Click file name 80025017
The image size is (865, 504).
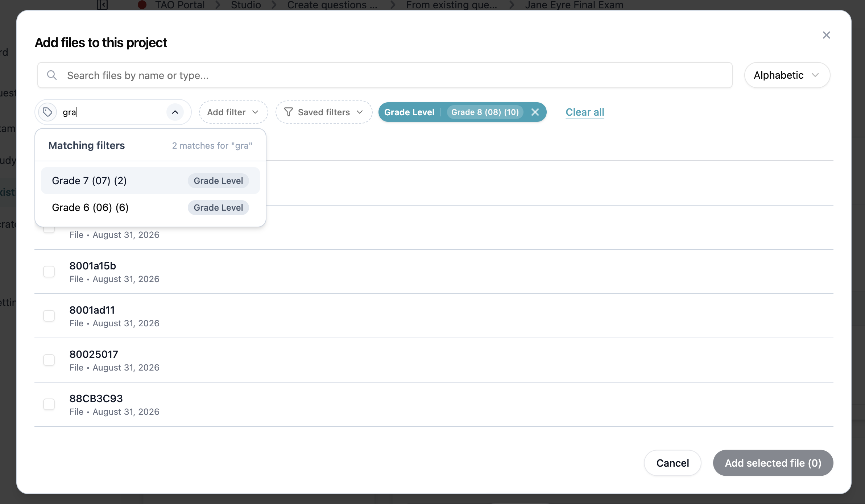pyautogui.click(x=94, y=354)
